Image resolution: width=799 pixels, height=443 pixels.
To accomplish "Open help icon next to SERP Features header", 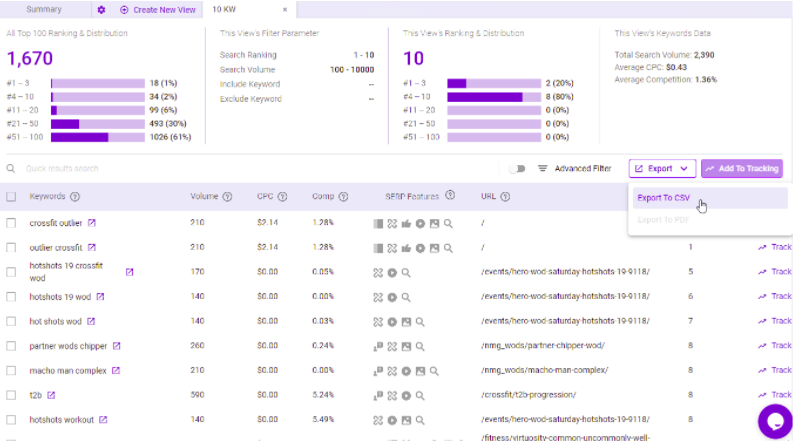I will (x=450, y=195).
